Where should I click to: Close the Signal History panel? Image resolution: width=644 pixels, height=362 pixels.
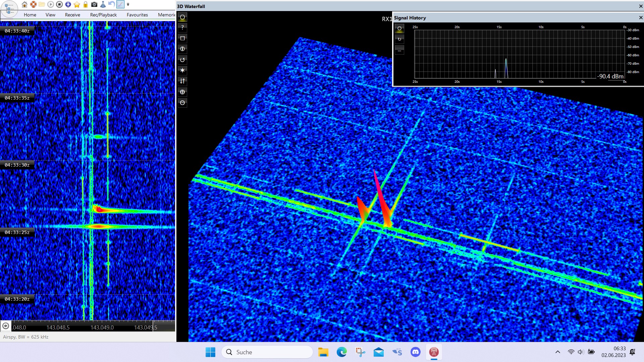(x=641, y=18)
